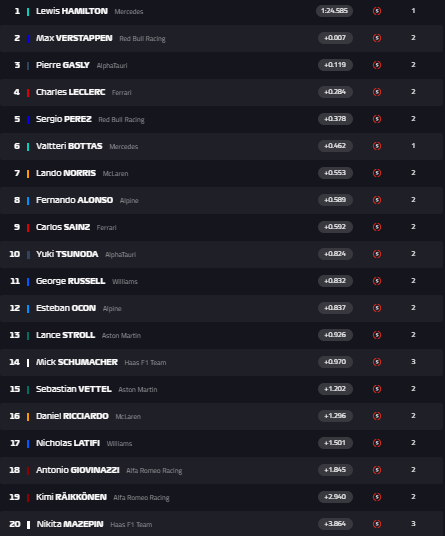Click the +0.553 gap badge for Lando Norris

(x=335, y=173)
